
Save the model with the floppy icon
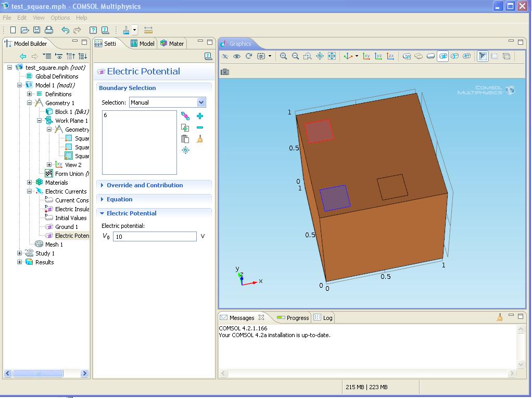tap(36, 30)
